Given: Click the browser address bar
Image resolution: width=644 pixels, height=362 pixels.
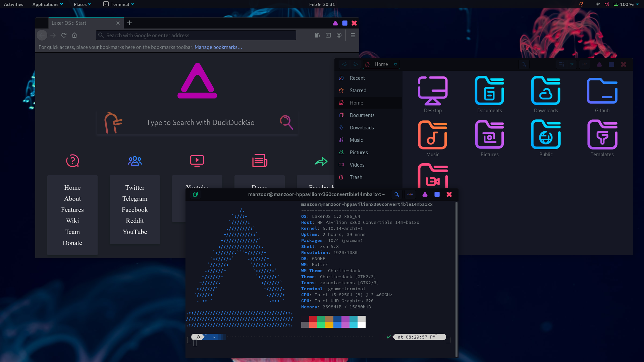Looking at the screenshot, I should (x=196, y=35).
